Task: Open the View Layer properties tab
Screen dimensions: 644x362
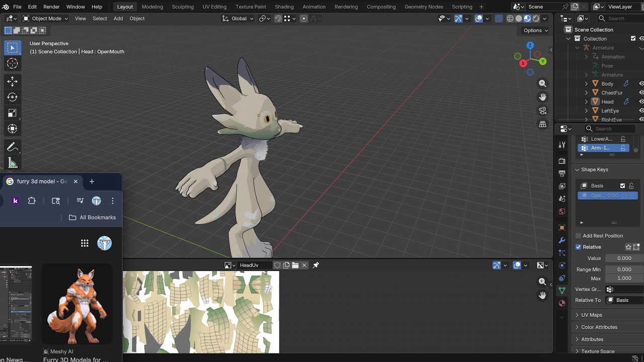Action: (562, 186)
